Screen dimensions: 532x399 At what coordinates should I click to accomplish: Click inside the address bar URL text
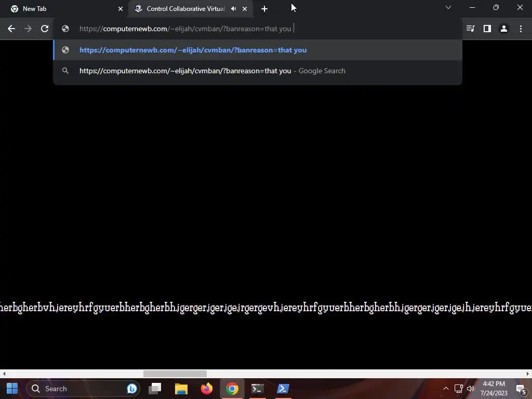pos(185,29)
